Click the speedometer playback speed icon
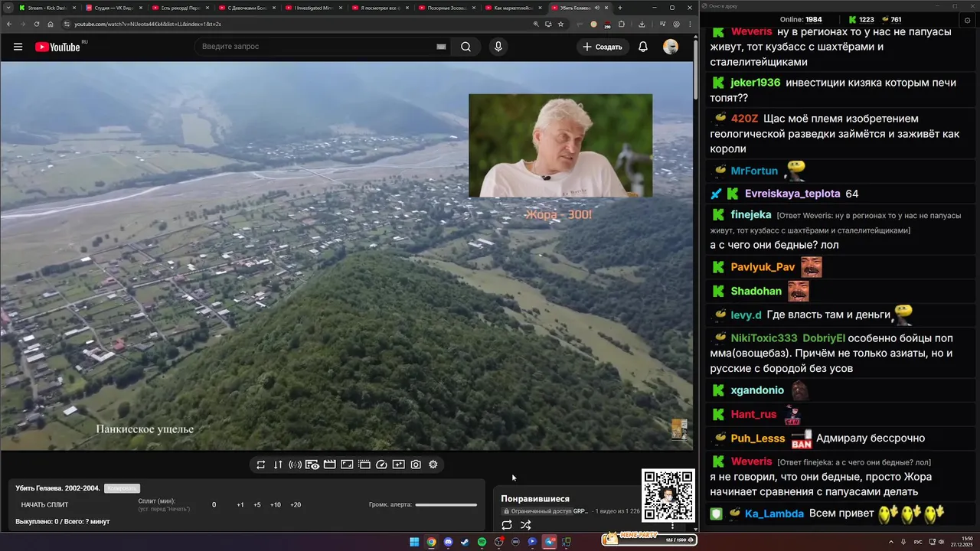 coord(381,465)
